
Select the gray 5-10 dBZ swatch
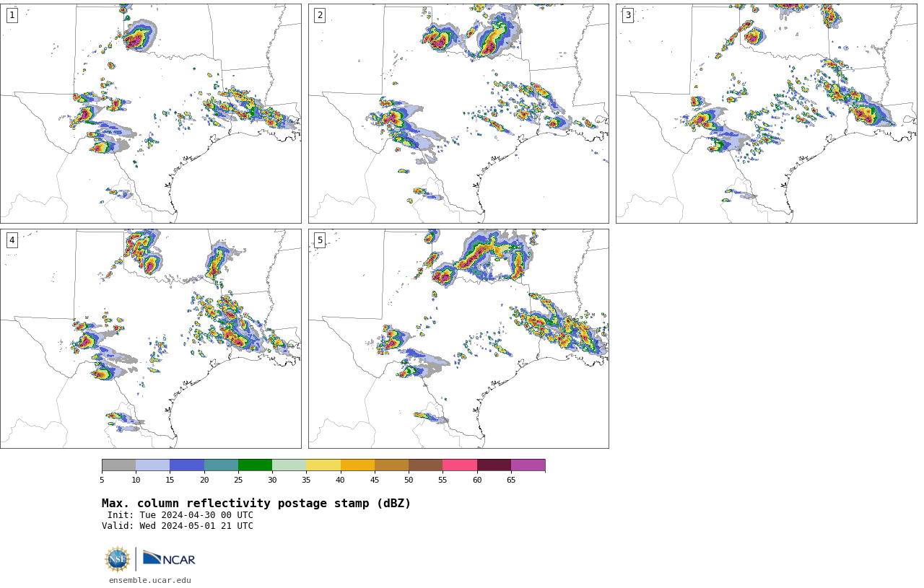click(x=118, y=465)
